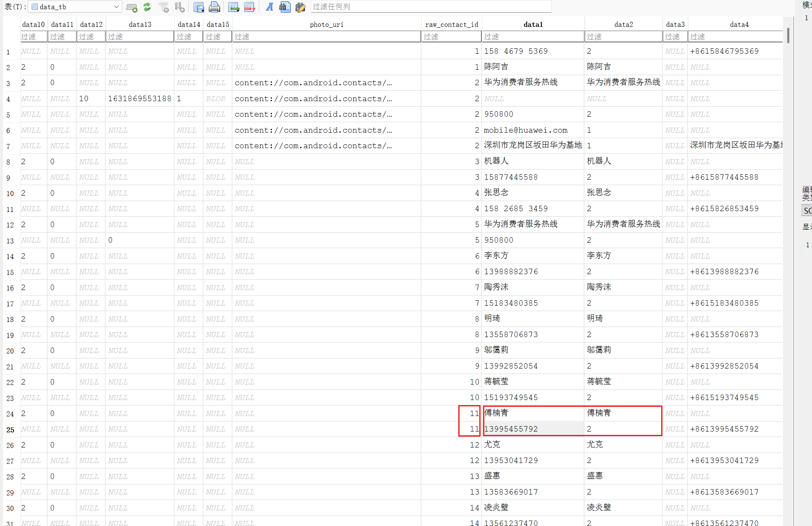This screenshot has width=812, height=526.
Task: Click the insert new record icon
Action: pos(234,7)
